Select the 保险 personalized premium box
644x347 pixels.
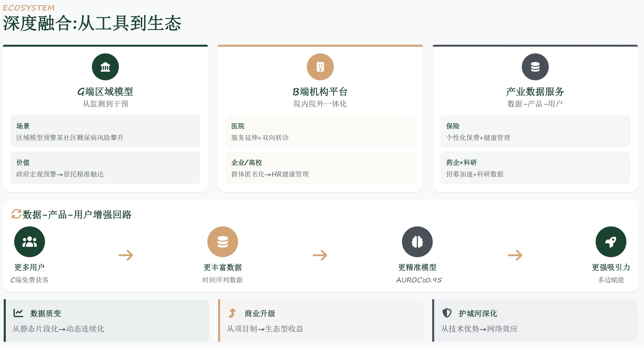point(535,131)
